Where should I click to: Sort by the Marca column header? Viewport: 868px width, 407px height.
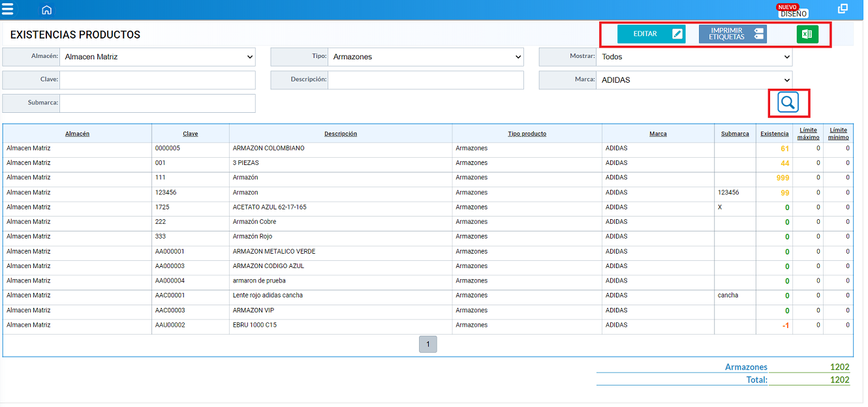pos(658,134)
